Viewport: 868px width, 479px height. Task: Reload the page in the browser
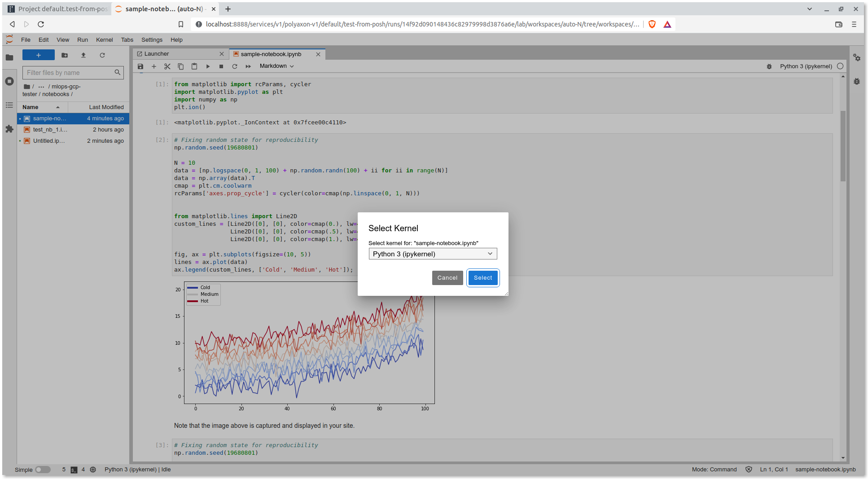pos(41,24)
